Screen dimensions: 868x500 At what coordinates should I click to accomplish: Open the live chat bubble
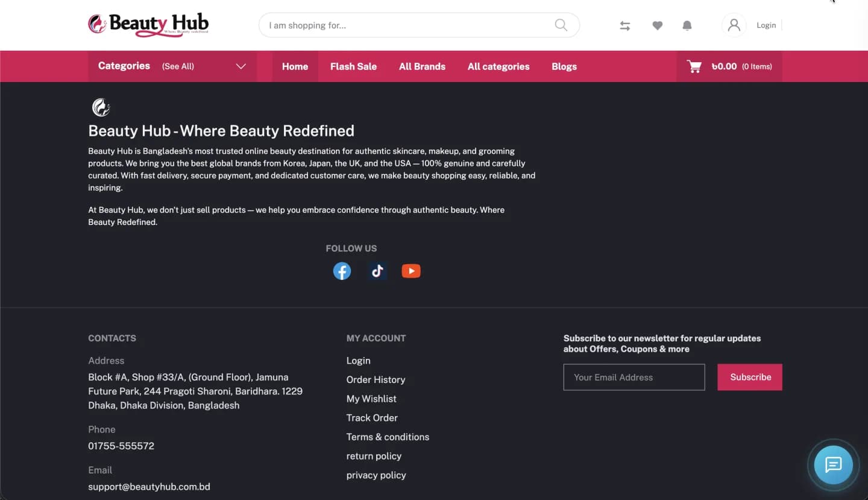pyautogui.click(x=833, y=465)
